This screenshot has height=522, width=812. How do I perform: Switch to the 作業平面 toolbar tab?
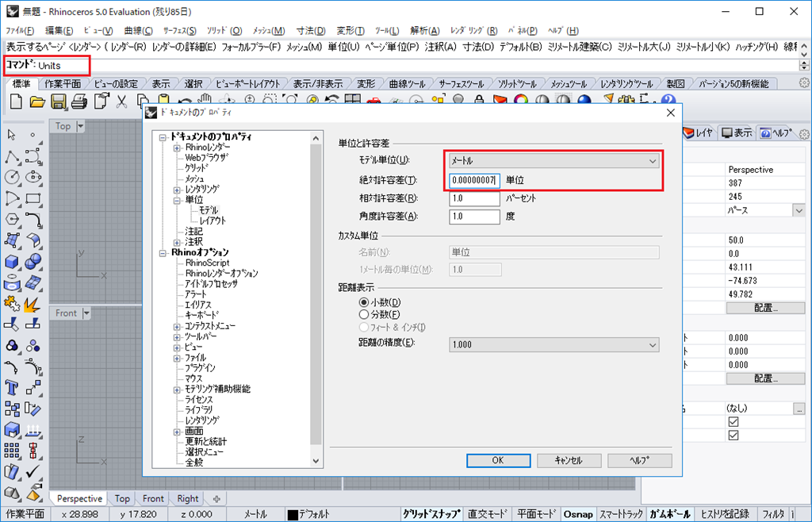coord(63,83)
